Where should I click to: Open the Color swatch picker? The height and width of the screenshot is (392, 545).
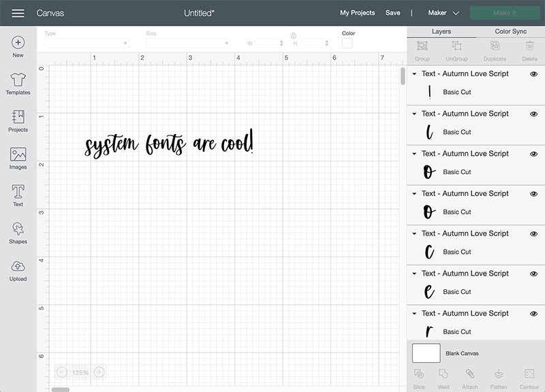click(348, 42)
